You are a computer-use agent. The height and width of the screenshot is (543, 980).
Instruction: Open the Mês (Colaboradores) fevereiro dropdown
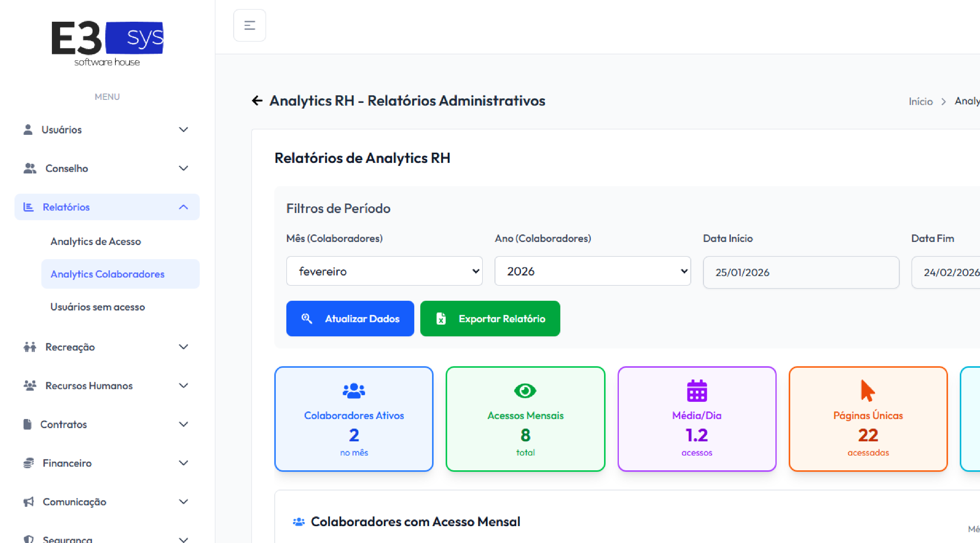pyautogui.click(x=384, y=271)
